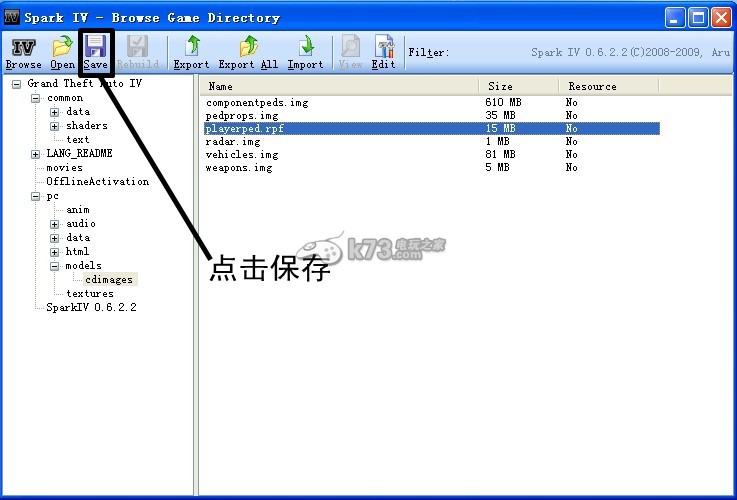This screenshot has width=737, height=500.
Task: Click the Browse toolbar icon
Action: point(23,52)
